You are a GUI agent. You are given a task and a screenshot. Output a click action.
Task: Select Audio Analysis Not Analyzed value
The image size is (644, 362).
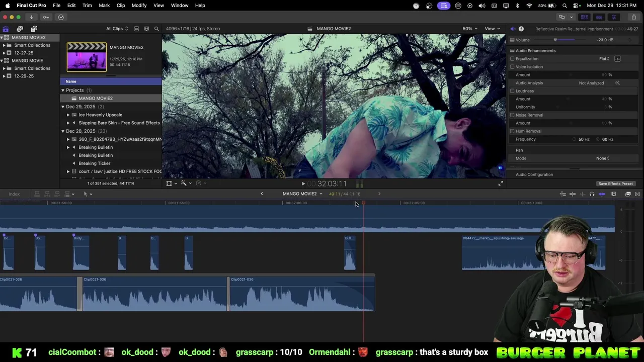591,83
